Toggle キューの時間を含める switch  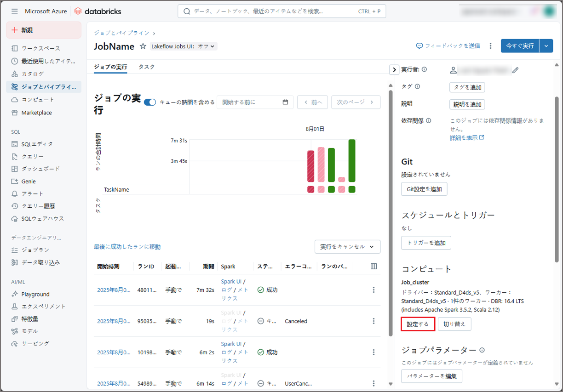tap(150, 102)
